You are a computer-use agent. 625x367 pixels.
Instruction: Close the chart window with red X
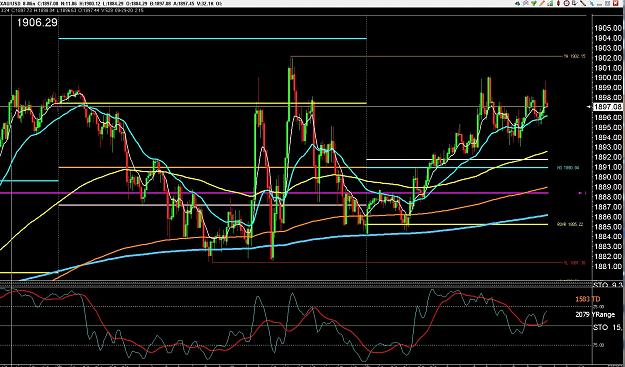[615, 3]
